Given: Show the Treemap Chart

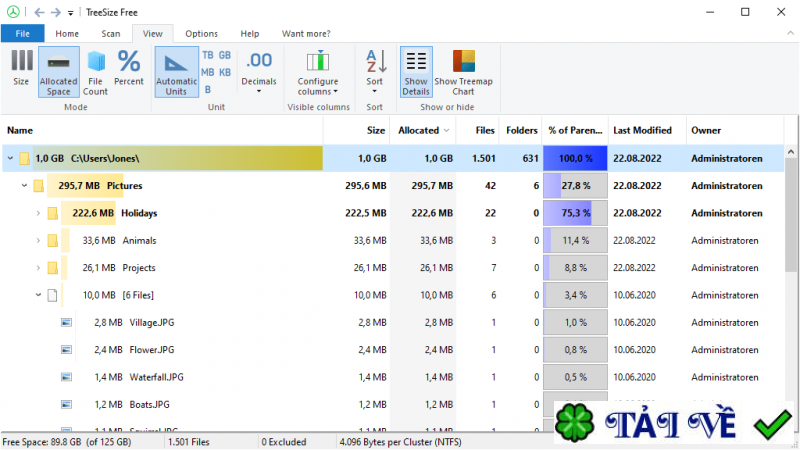Looking at the screenshot, I should [463, 71].
